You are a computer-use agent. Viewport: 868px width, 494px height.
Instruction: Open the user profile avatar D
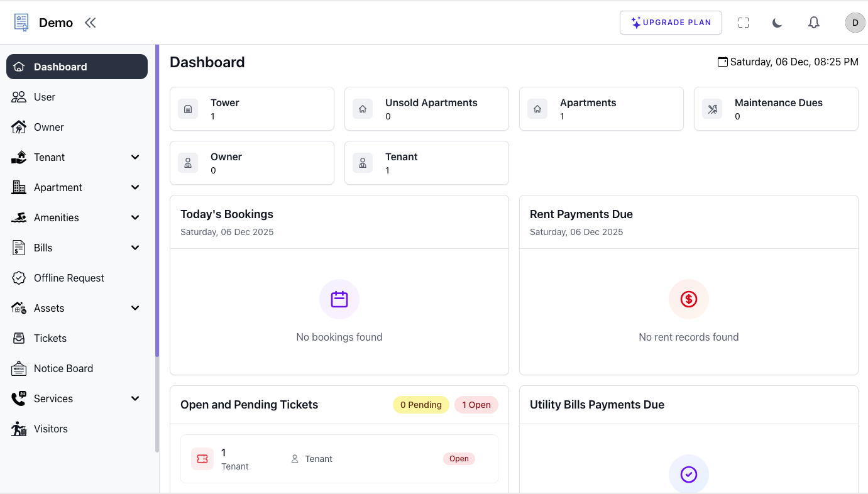[x=855, y=23]
